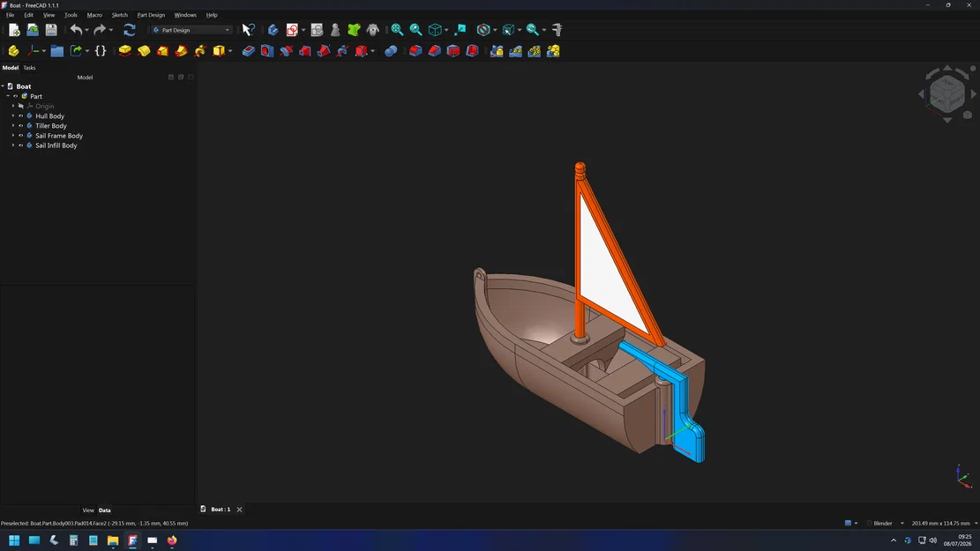Create a group with the blue folder icon
Viewport: 980px width, 551px height.
(x=56, y=50)
